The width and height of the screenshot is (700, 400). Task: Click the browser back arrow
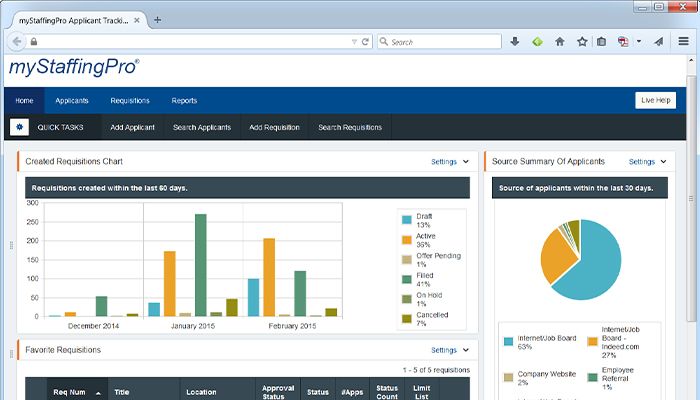16,42
